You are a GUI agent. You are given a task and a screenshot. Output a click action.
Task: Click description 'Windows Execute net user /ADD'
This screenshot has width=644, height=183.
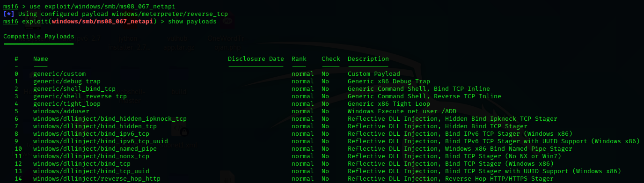[402, 111]
